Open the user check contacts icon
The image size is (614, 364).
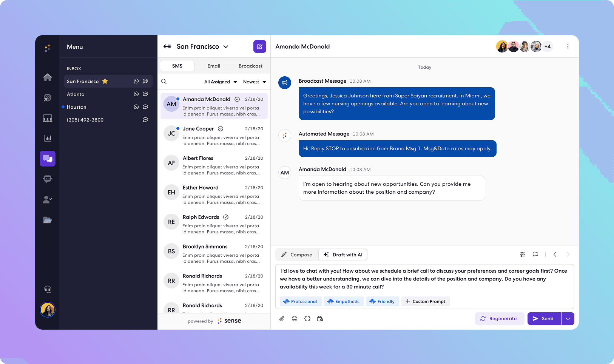coord(48,200)
